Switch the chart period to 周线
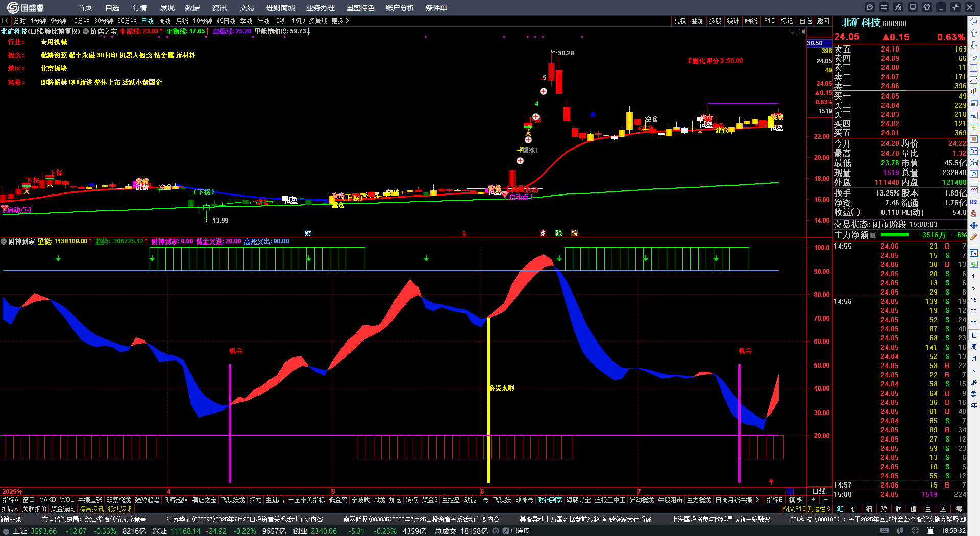Image resolution: width=980 pixels, height=536 pixels. (x=165, y=21)
